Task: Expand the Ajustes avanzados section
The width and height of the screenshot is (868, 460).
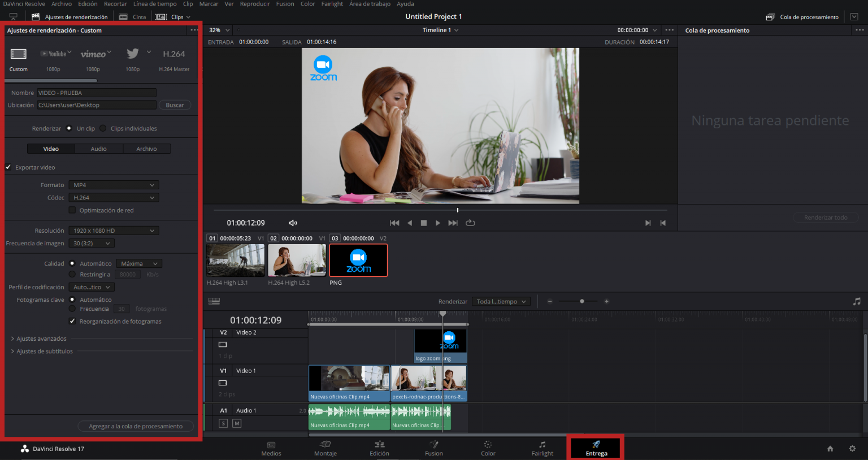Action: tap(41, 339)
